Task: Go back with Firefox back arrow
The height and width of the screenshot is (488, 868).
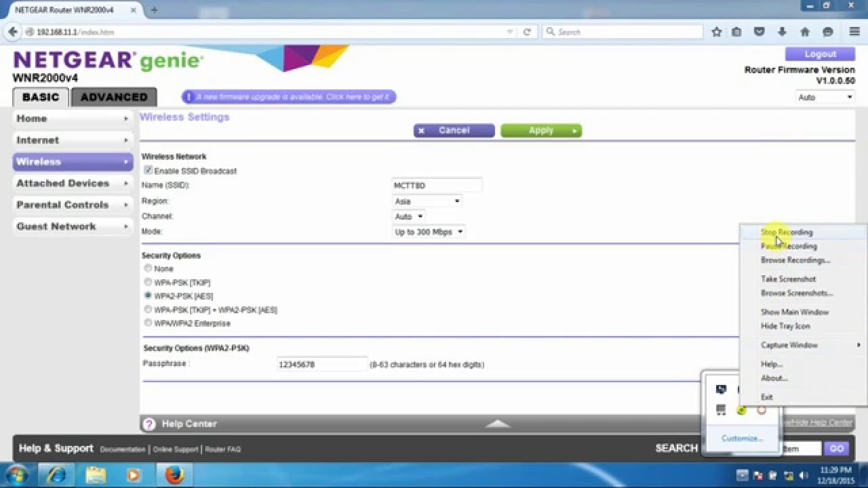Action: pos(12,32)
